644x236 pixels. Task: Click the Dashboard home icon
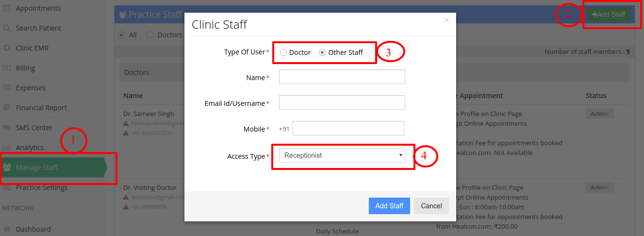(7, 229)
